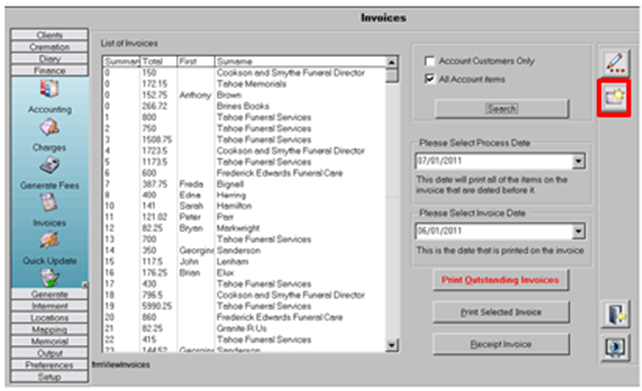Select the Brian Elux invoice row

click(x=244, y=273)
